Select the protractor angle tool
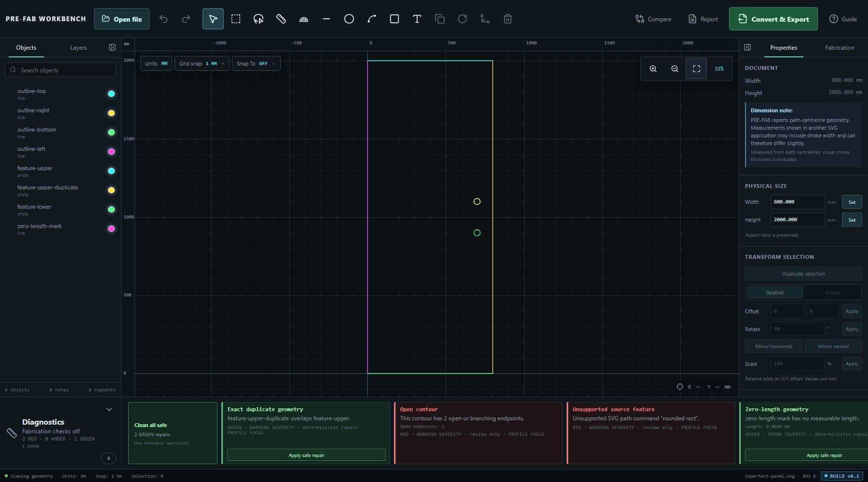Screen dimensions: 868x482 tap(304, 19)
